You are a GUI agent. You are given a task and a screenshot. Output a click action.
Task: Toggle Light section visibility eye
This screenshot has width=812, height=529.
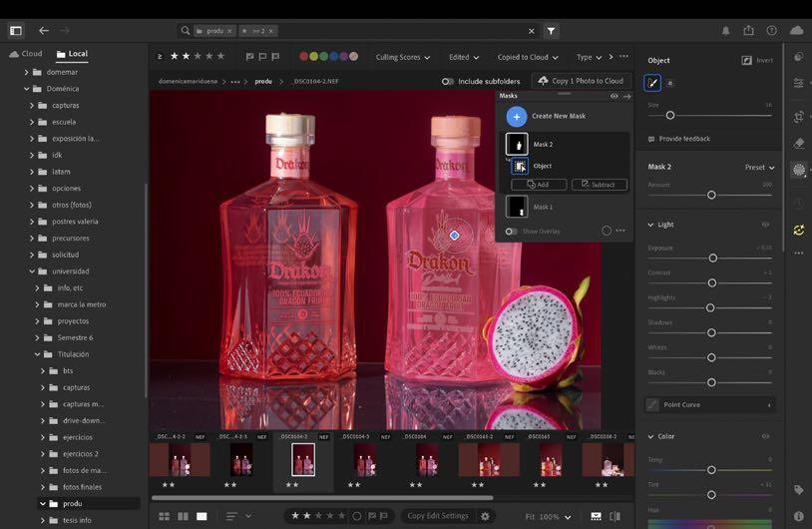click(x=765, y=225)
